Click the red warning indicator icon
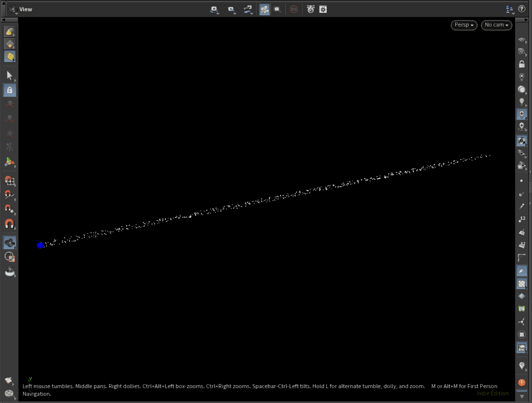Viewport: 532px width, 403px height. coord(522,382)
